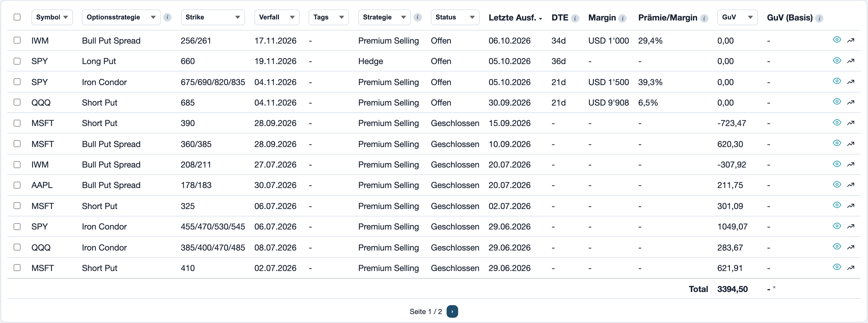The width and height of the screenshot is (868, 323).
Task: Open chart icon for MSFT Short Put 325
Action: [851, 206]
